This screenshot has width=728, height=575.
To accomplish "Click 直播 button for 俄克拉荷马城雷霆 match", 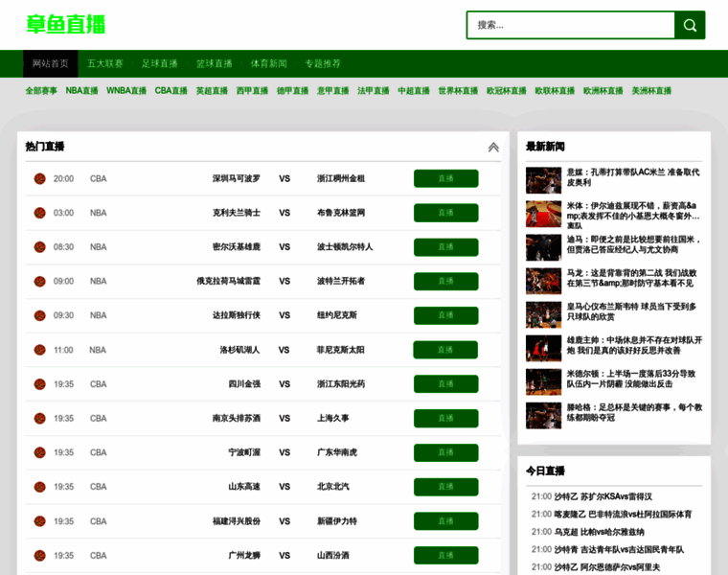I will tap(445, 281).
